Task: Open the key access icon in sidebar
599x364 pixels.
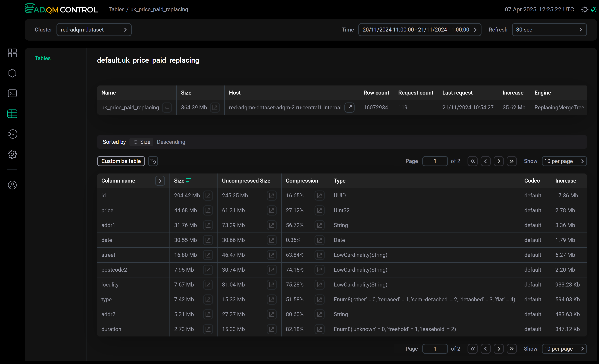Action: pyautogui.click(x=12, y=134)
